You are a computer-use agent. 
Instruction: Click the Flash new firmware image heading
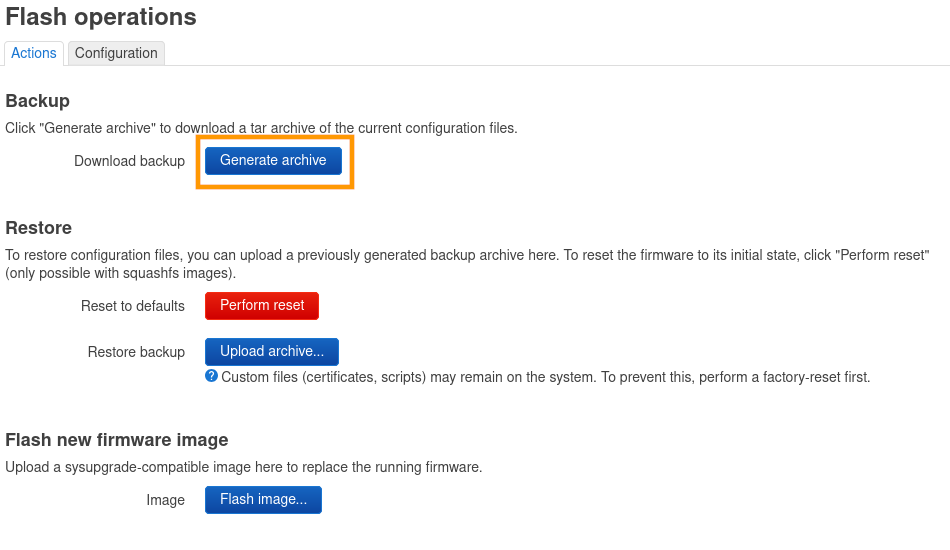click(117, 440)
